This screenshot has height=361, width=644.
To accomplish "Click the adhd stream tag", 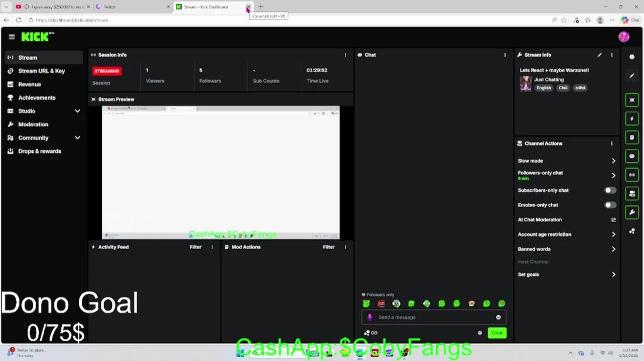I will tap(580, 88).
